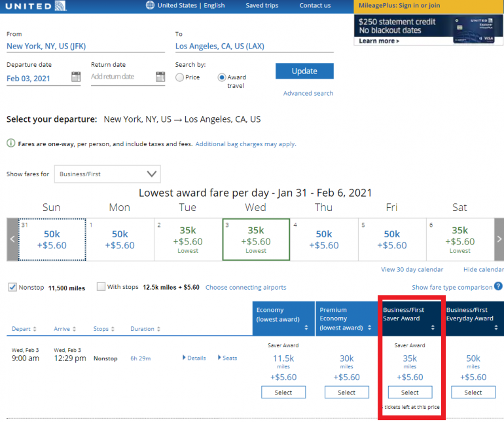The height and width of the screenshot is (422, 504).
Task: Click the United logo
Action: 33,6
